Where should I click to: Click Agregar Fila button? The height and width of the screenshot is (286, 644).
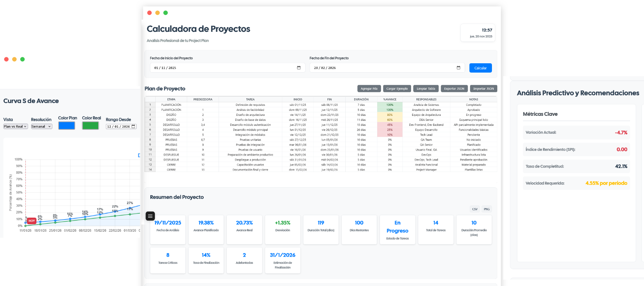369,89
